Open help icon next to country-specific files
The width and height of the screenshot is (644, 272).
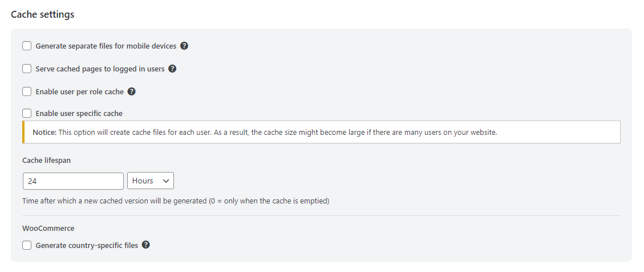(145, 245)
